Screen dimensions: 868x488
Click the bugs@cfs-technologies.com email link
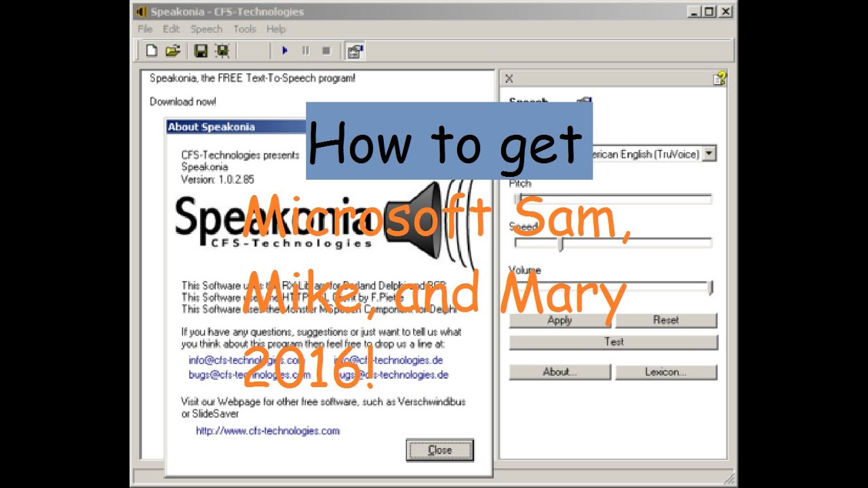[x=249, y=374]
